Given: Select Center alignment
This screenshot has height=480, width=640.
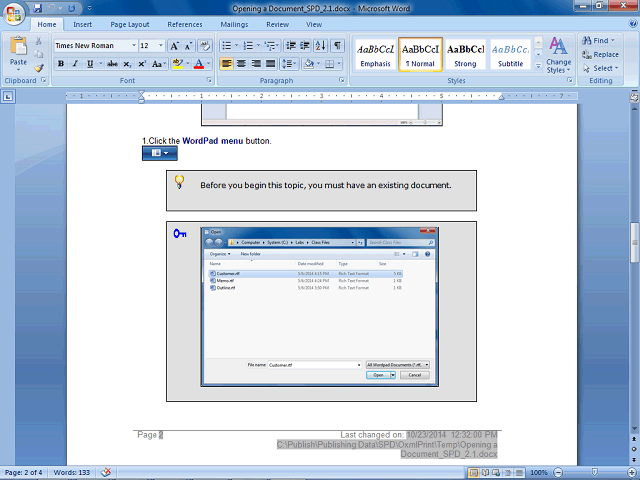Looking at the screenshot, I should click(241, 64).
